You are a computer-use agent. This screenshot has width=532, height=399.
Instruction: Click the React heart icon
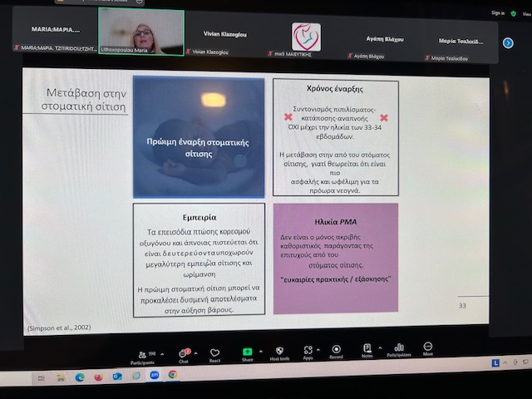point(214,354)
